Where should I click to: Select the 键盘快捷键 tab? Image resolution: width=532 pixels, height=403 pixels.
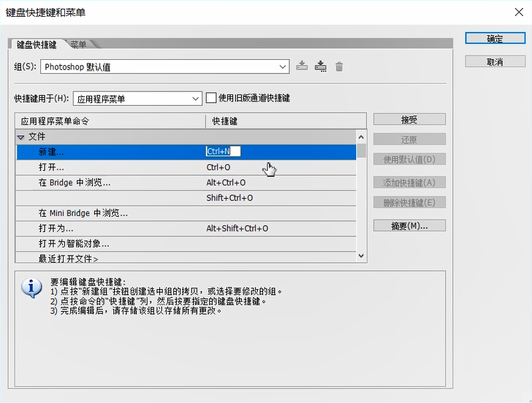[37, 45]
